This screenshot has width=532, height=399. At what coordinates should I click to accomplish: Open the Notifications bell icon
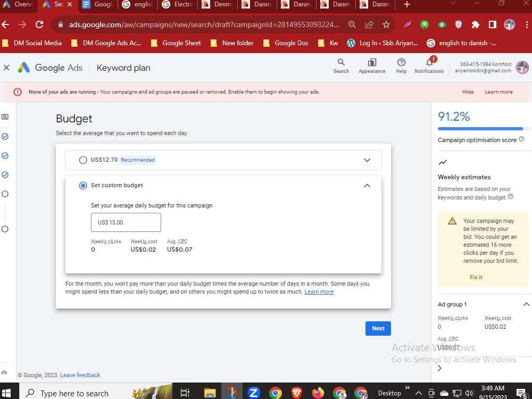(429, 66)
